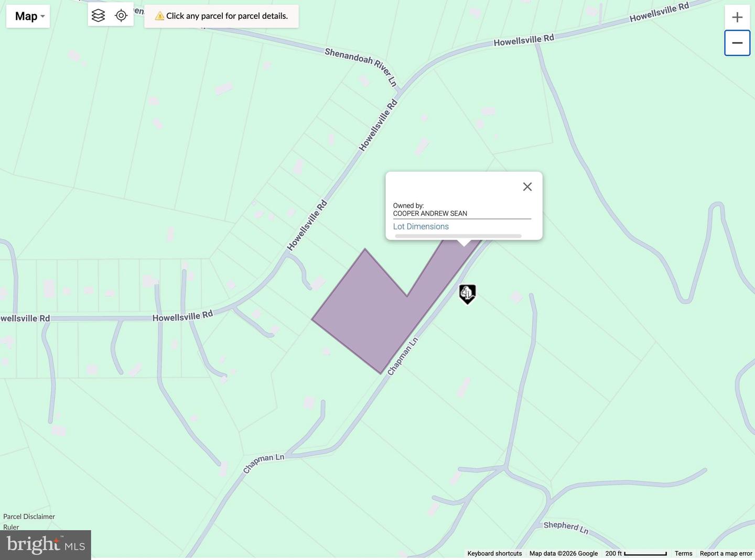Click the Parcel Disclaimer link

[x=29, y=517]
